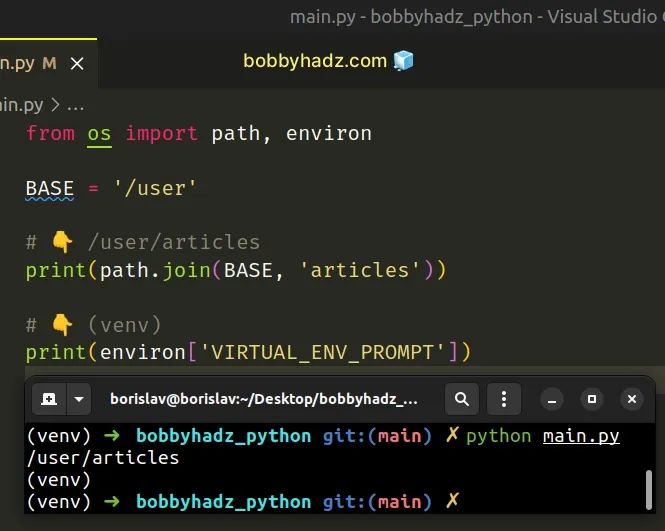The height and width of the screenshot is (531, 665).
Task: Select the main.py editor tab
Action: point(48,64)
